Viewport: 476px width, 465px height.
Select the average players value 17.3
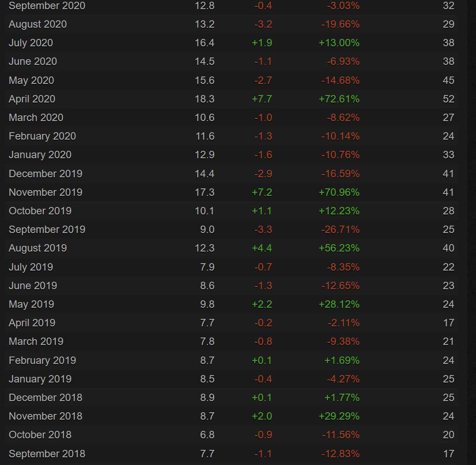pos(205,192)
